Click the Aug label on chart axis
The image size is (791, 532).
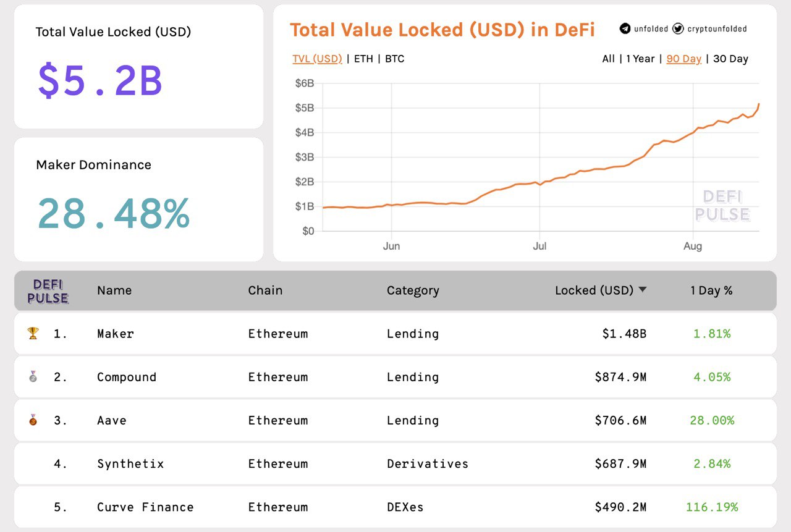pos(693,246)
